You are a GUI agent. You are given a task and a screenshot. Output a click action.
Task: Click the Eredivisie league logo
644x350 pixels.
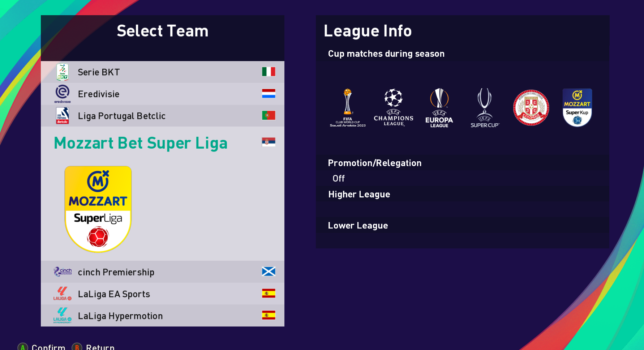[x=63, y=94]
